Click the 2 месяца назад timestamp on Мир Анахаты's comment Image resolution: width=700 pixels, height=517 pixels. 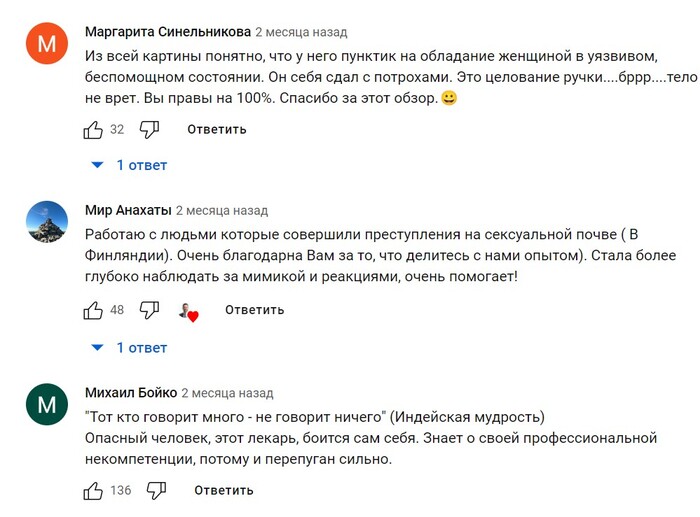[222, 210]
